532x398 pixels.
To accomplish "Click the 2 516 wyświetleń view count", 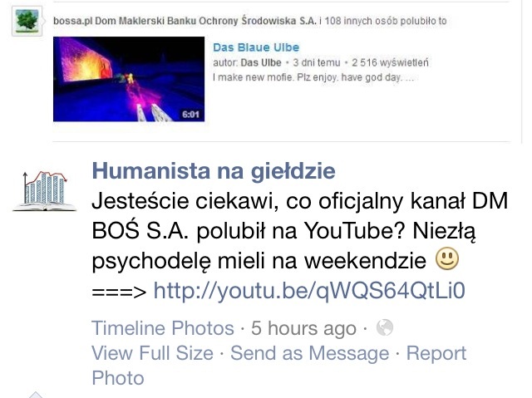I will (390, 62).
